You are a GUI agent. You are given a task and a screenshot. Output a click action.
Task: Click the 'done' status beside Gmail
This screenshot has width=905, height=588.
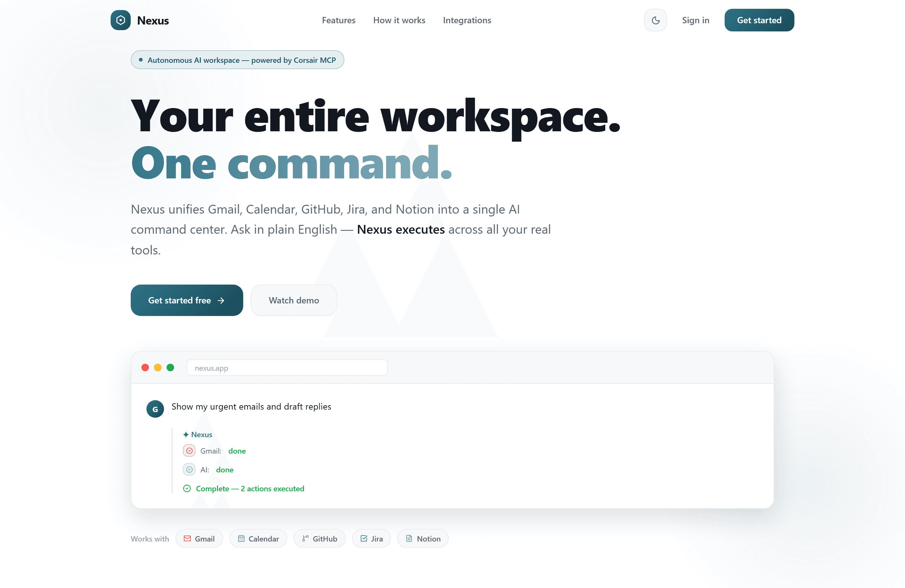coord(237,451)
